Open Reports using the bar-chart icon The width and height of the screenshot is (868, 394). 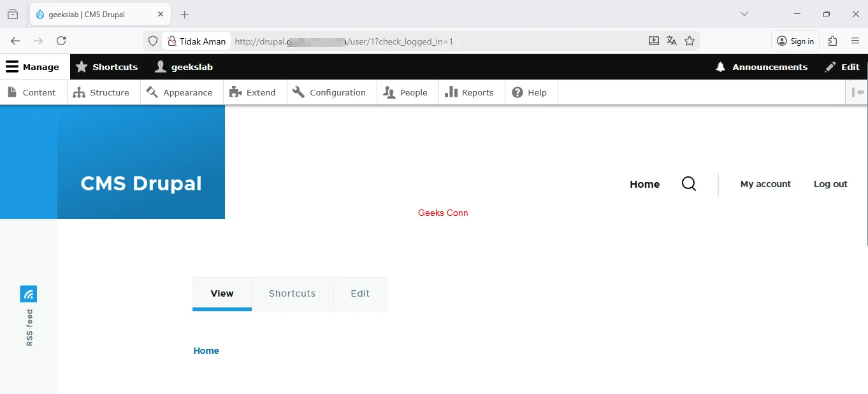pos(453,92)
